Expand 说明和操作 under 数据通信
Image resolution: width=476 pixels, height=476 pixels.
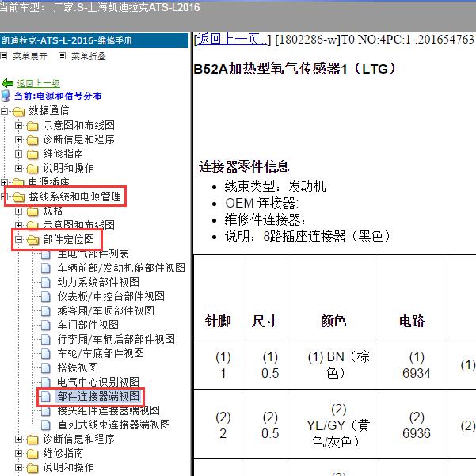[x=18, y=168]
